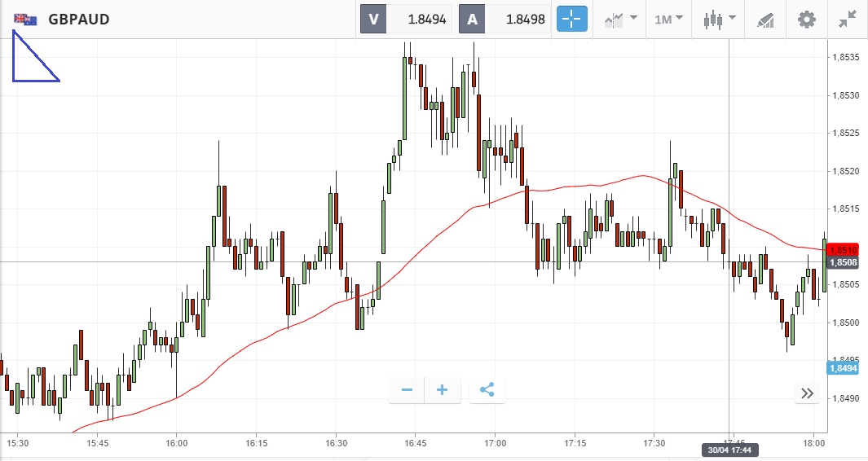Click the GBPAUD flag icon
The height and width of the screenshot is (461, 868).
(x=25, y=20)
